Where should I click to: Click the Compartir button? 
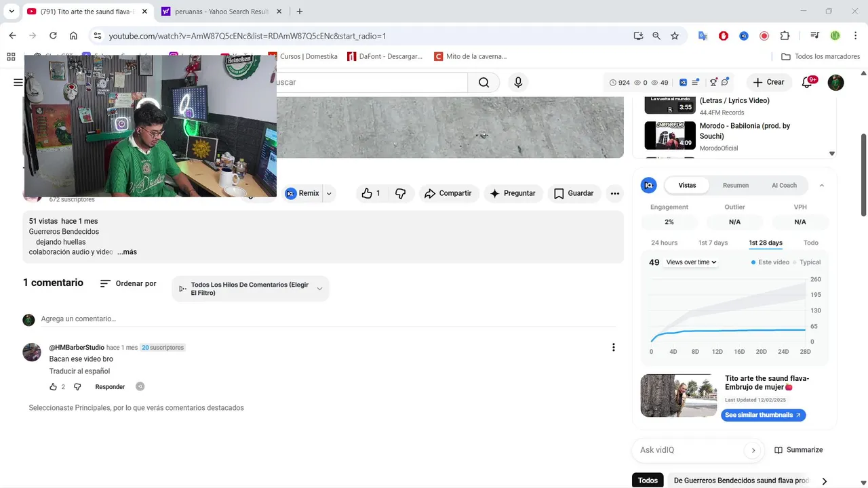coord(448,194)
